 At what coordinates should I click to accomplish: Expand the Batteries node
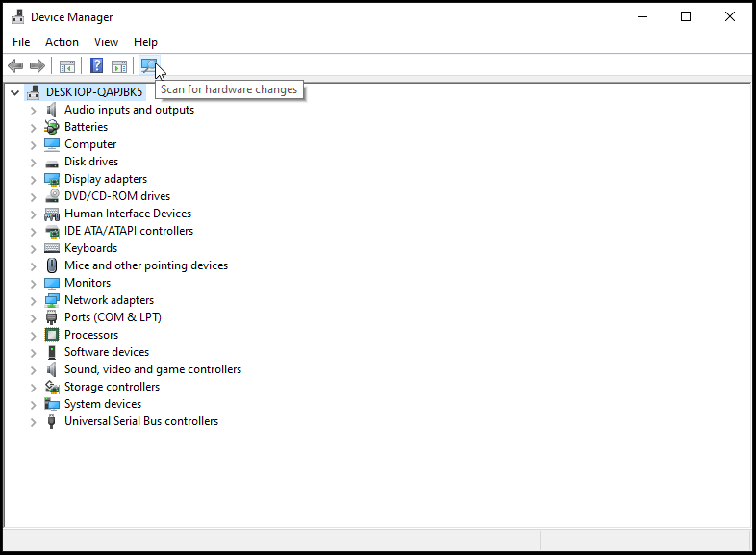pos(33,128)
